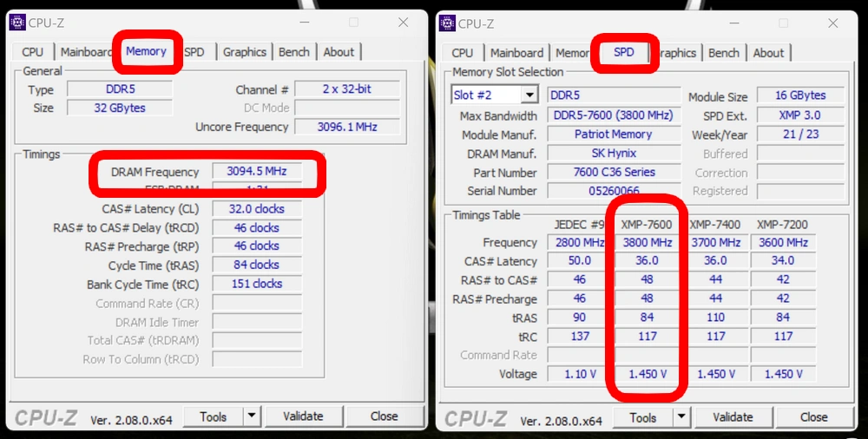868x439 pixels.
Task: Click Close in the left CPU-Z window
Action: pyautogui.click(x=385, y=416)
